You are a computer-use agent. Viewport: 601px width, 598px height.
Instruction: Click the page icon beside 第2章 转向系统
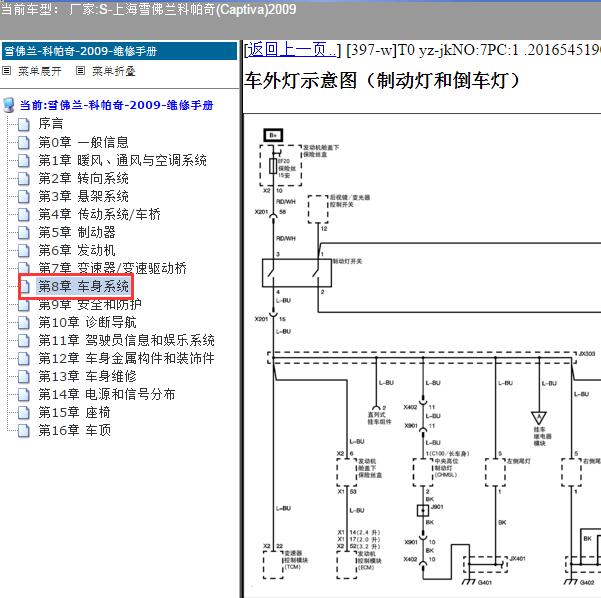[24, 178]
